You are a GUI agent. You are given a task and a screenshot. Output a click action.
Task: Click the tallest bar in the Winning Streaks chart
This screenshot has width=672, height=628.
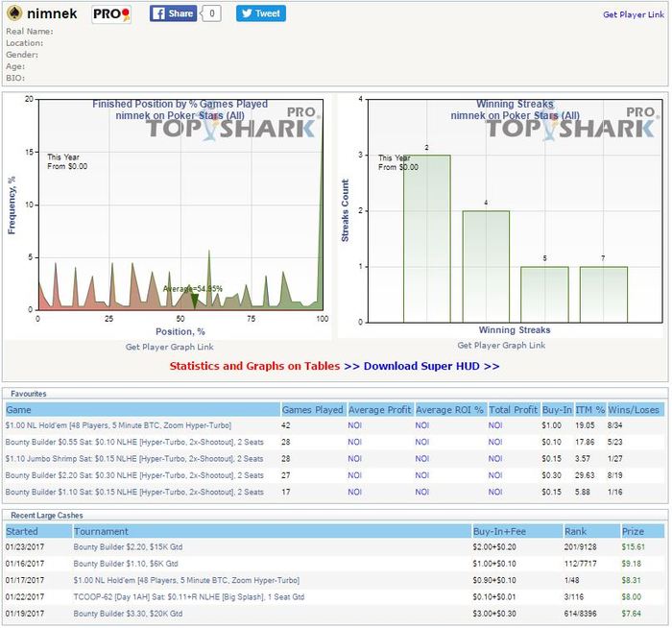pos(427,239)
